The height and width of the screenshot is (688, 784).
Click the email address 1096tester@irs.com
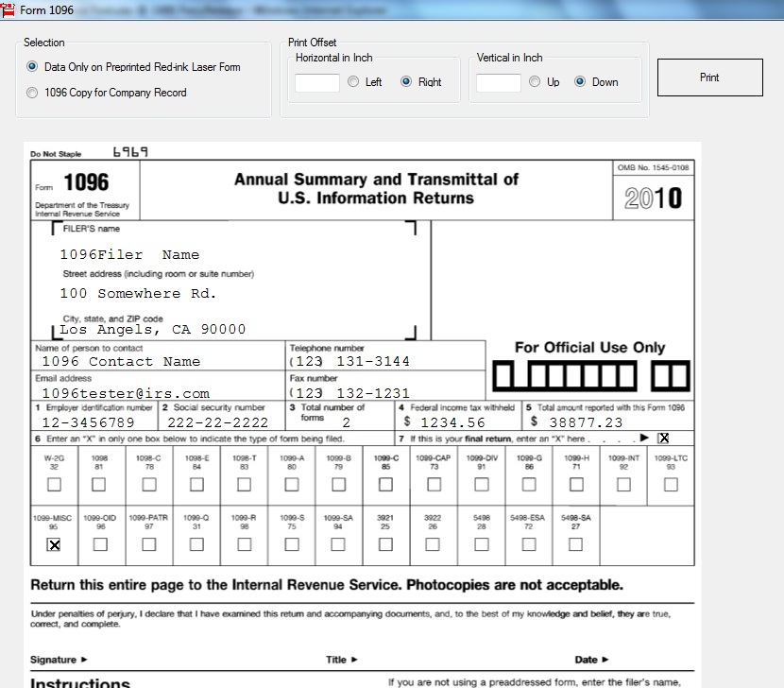126,393
